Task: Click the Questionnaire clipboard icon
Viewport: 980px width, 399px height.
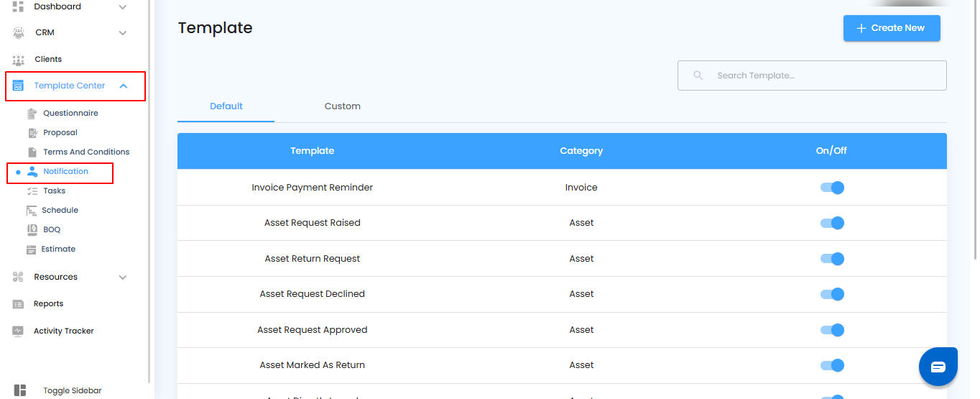Action: [32, 114]
